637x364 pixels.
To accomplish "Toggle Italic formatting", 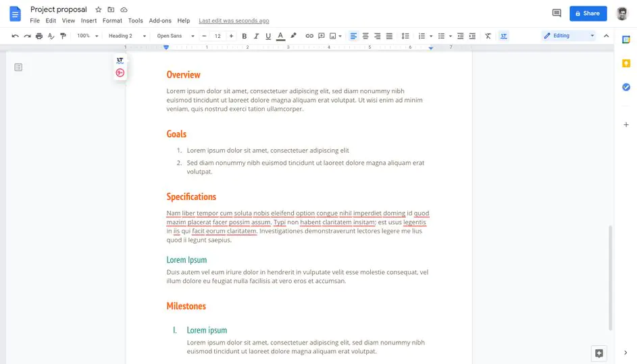I will point(256,36).
